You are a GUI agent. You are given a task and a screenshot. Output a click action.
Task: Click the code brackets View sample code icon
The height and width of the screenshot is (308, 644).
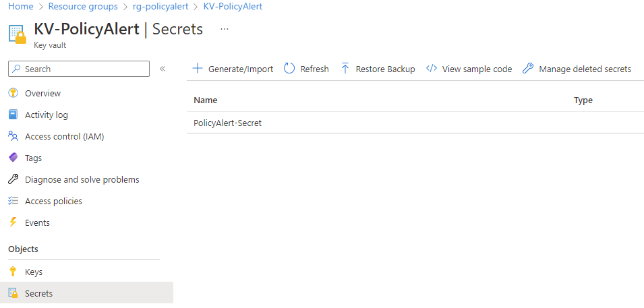click(432, 68)
